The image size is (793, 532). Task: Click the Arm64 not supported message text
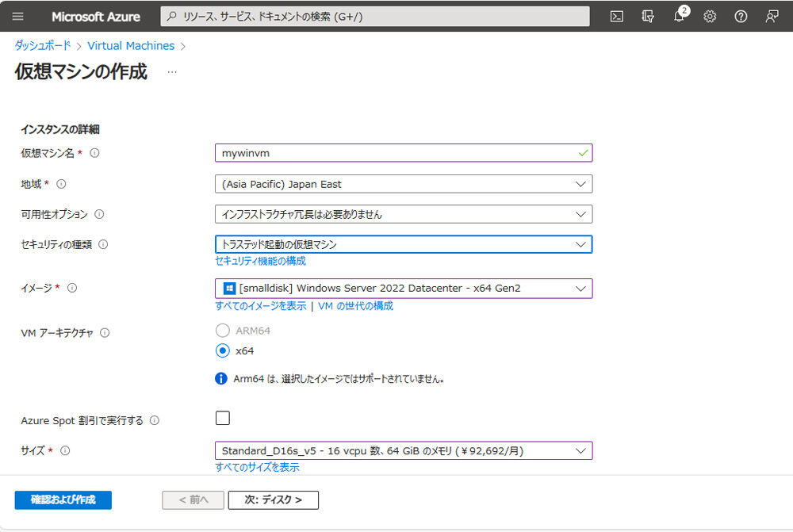(x=339, y=379)
